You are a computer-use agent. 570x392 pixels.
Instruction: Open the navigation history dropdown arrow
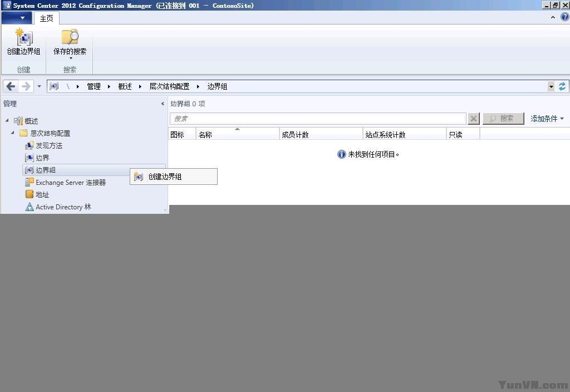point(40,86)
